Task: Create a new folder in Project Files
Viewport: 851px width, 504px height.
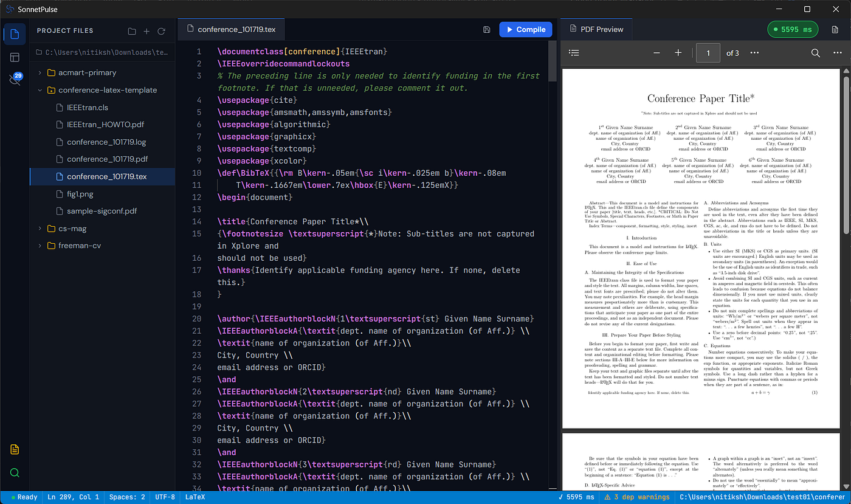Action: (x=132, y=31)
